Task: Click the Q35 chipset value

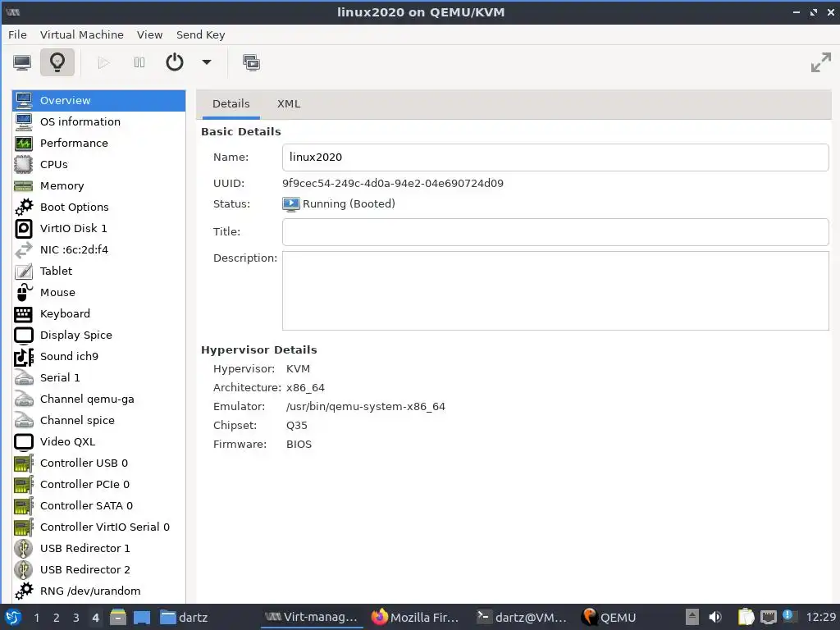Action: point(297,426)
